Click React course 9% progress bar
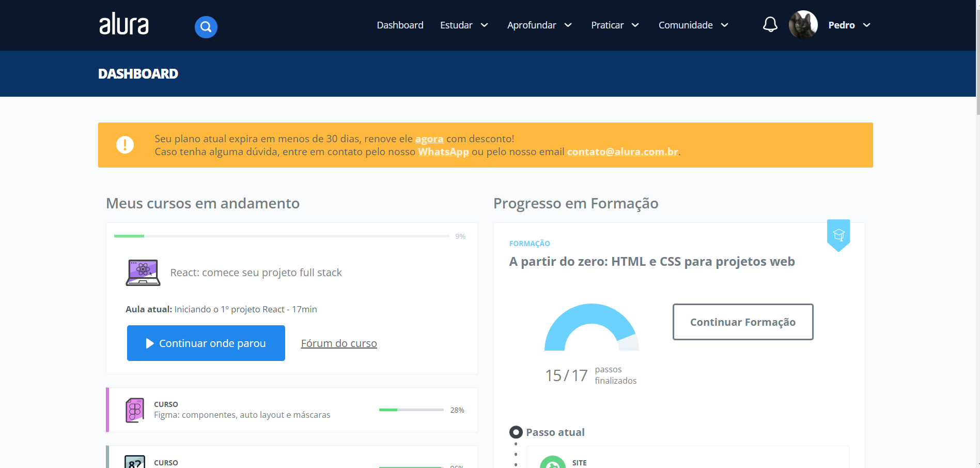Screen dimensions: 980x468 [282, 236]
